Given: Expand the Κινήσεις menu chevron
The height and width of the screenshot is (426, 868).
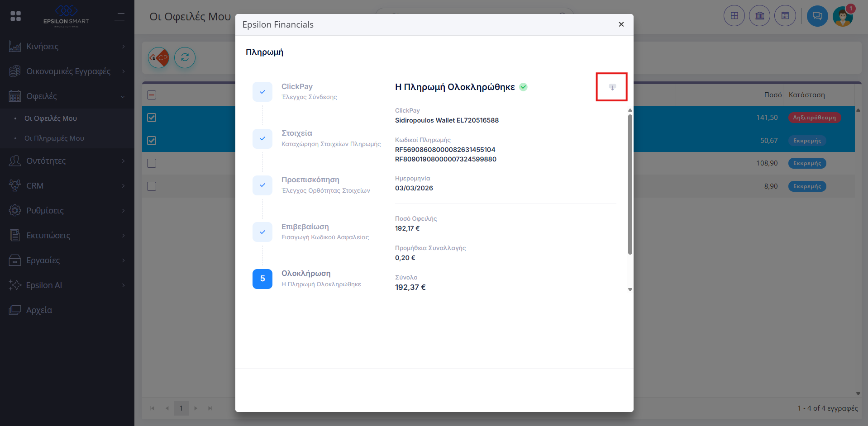Looking at the screenshot, I should pyautogui.click(x=123, y=47).
